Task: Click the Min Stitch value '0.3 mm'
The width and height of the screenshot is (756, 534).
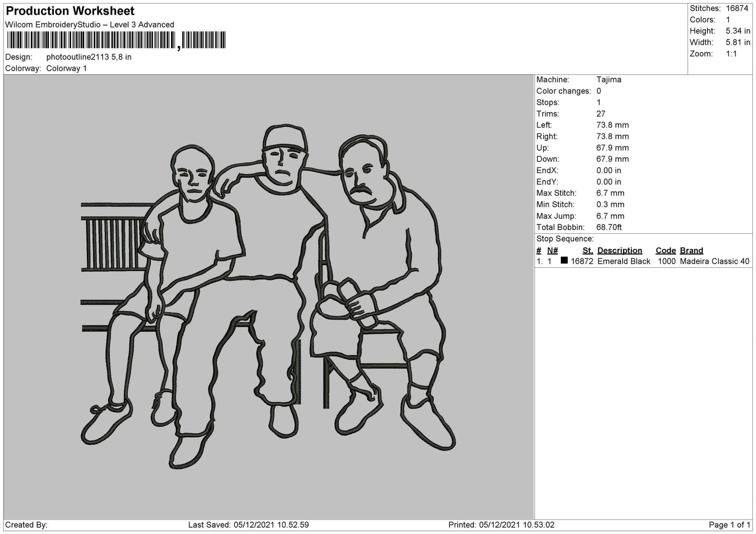Action: point(611,204)
